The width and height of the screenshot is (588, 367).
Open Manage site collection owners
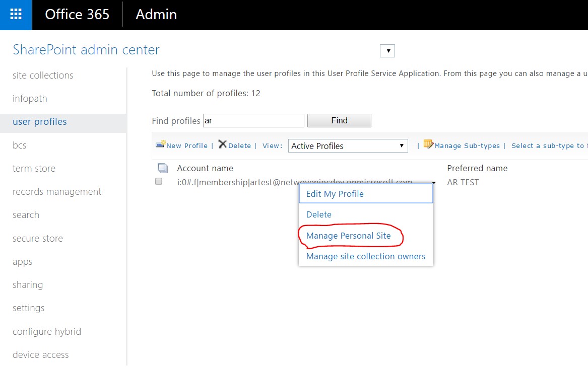[366, 256]
